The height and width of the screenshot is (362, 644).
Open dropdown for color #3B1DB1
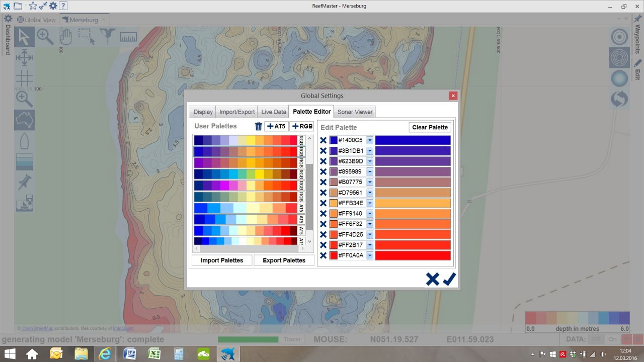[x=370, y=151]
